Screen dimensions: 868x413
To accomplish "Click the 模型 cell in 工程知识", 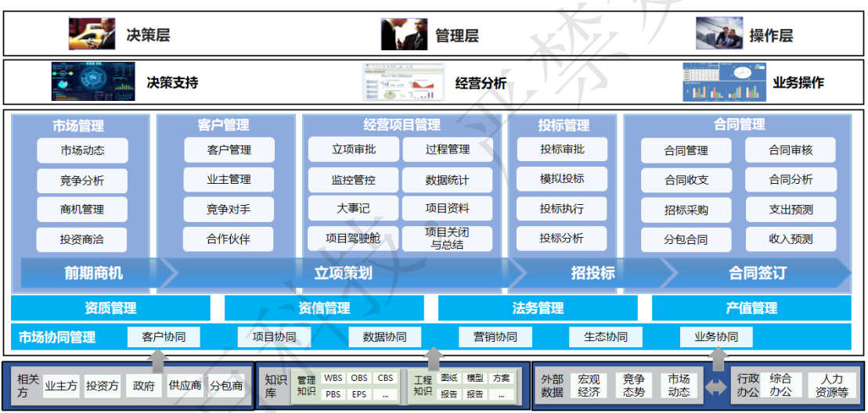I will 475,378.
